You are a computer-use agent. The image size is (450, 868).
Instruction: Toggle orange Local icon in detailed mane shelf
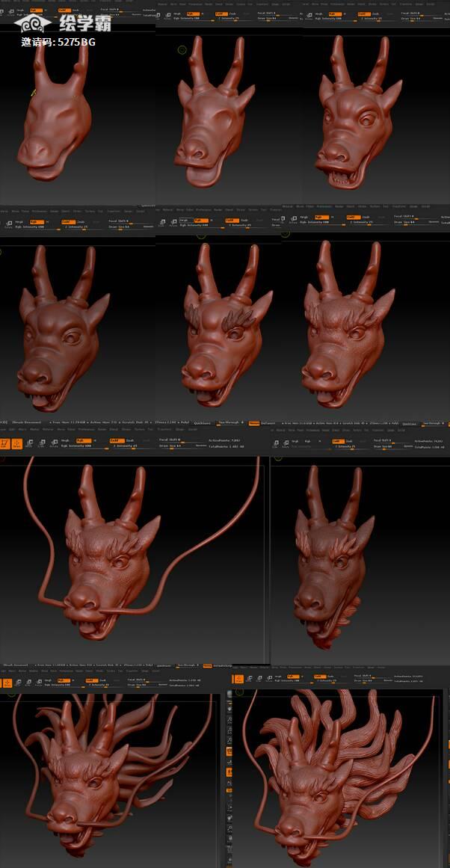[229, 772]
